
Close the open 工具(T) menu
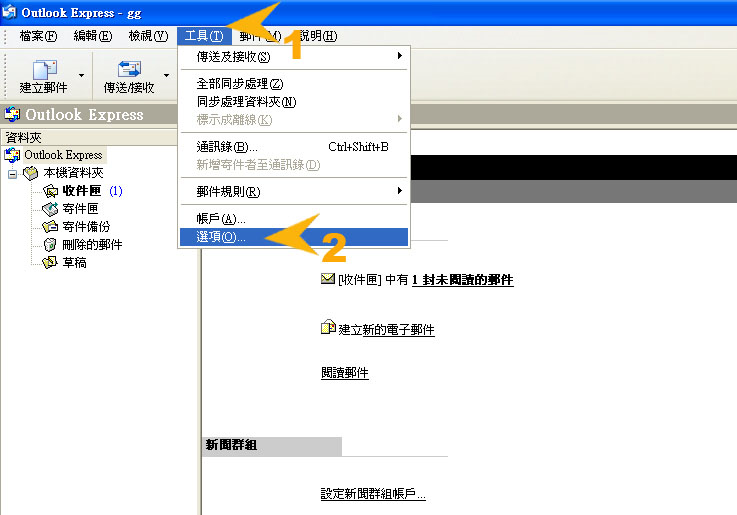(204, 36)
